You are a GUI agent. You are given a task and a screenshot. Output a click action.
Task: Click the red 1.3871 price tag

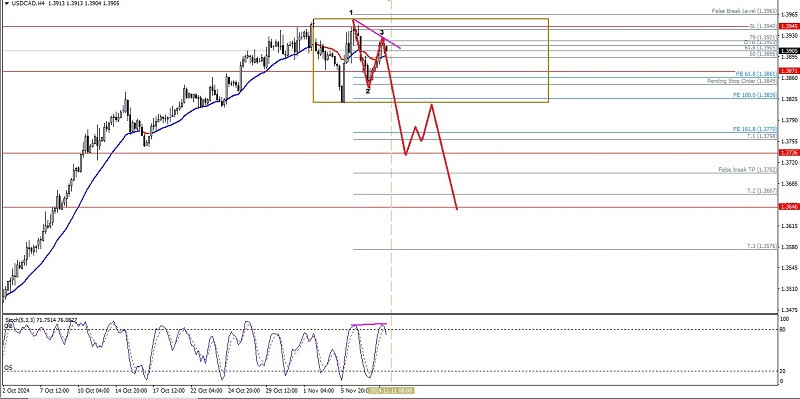point(788,71)
